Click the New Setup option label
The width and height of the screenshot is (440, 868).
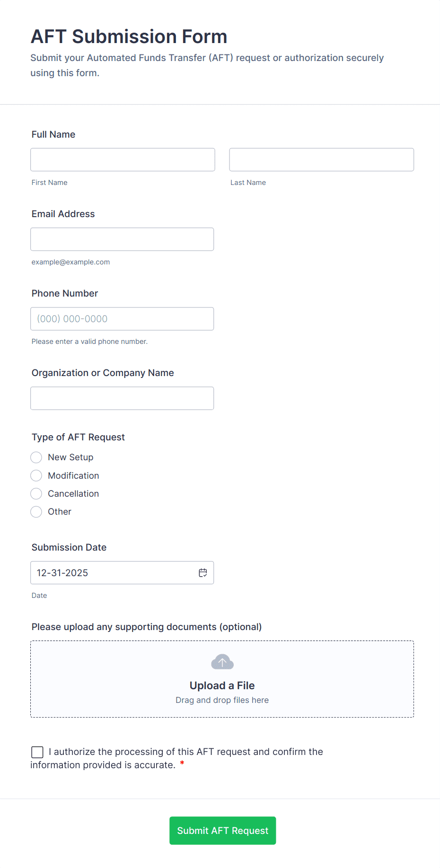click(70, 457)
